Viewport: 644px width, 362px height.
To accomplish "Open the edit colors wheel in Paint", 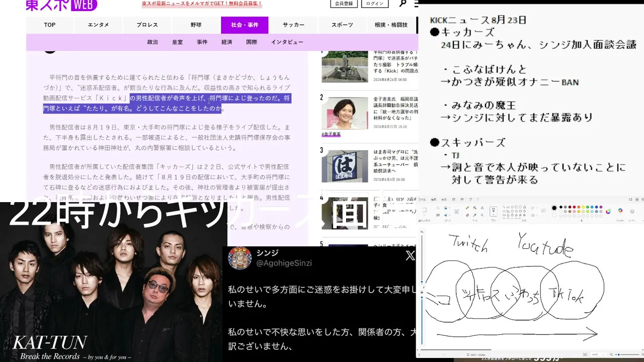I will click(608, 211).
